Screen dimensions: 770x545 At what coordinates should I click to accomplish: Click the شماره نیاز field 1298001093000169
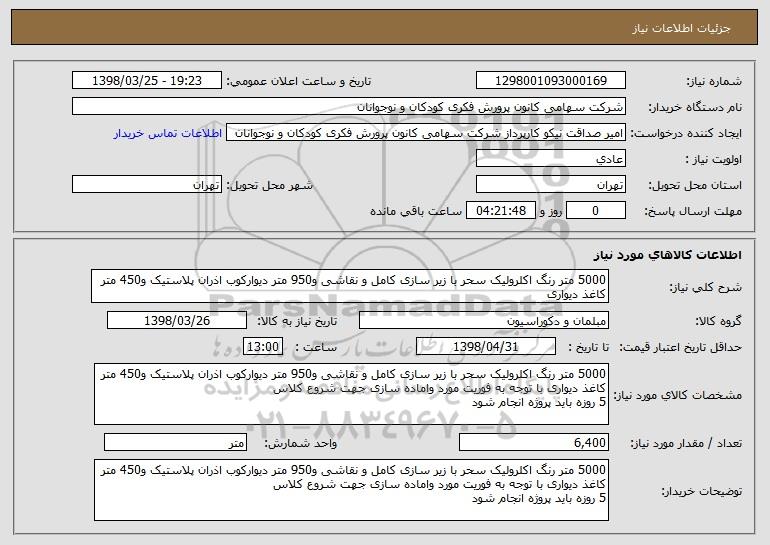click(x=550, y=81)
